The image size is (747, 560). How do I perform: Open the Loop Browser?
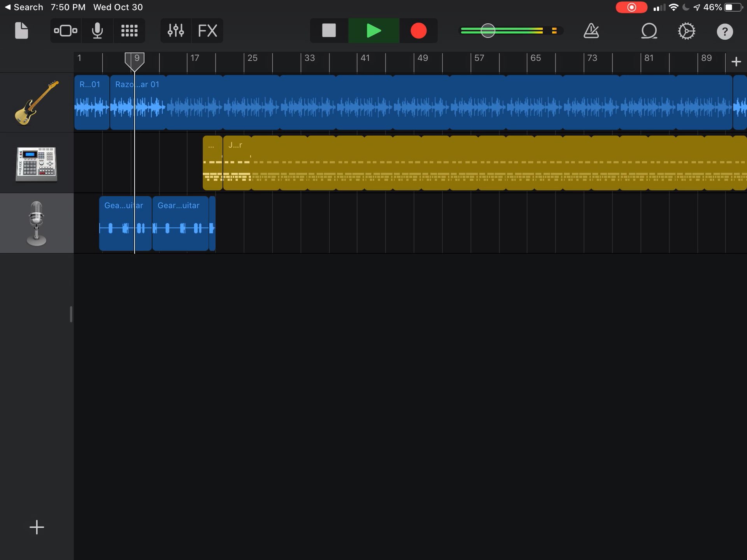pyautogui.click(x=649, y=31)
